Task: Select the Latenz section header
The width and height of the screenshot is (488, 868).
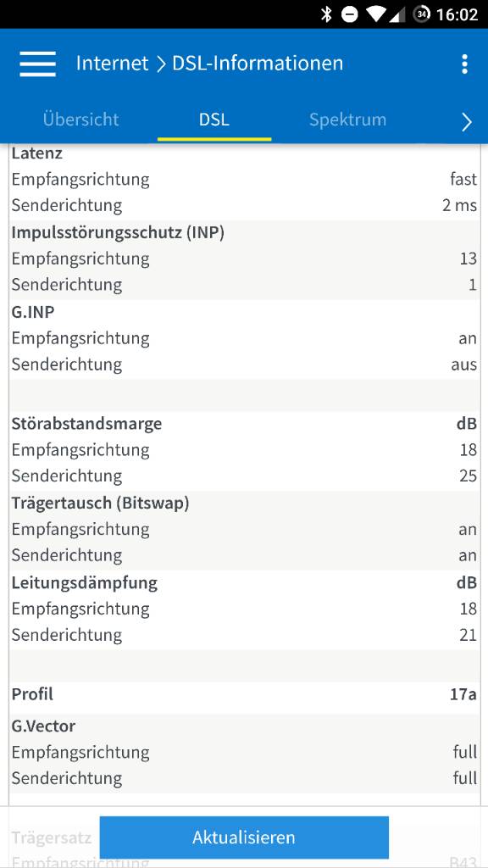Action: (38, 153)
